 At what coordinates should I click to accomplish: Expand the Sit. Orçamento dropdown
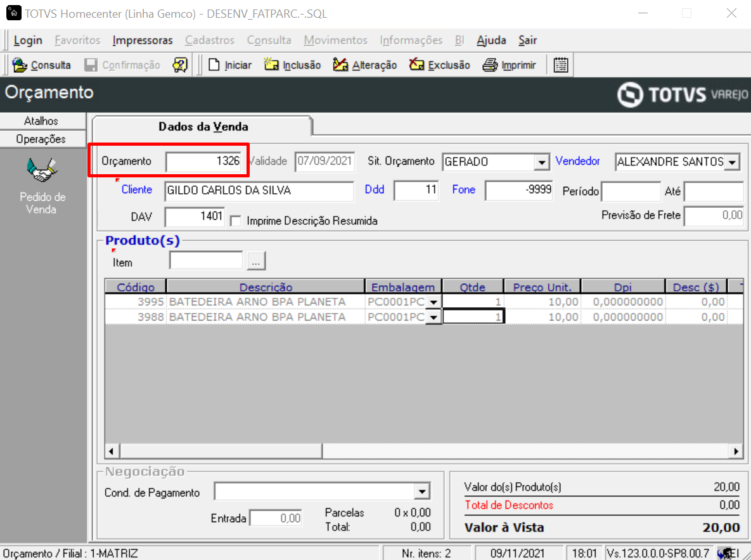[x=541, y=162]
